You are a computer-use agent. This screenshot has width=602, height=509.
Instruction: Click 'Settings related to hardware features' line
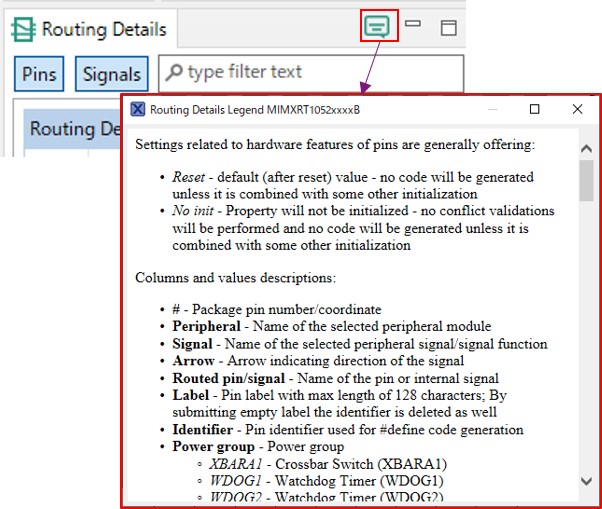[335, 145]
